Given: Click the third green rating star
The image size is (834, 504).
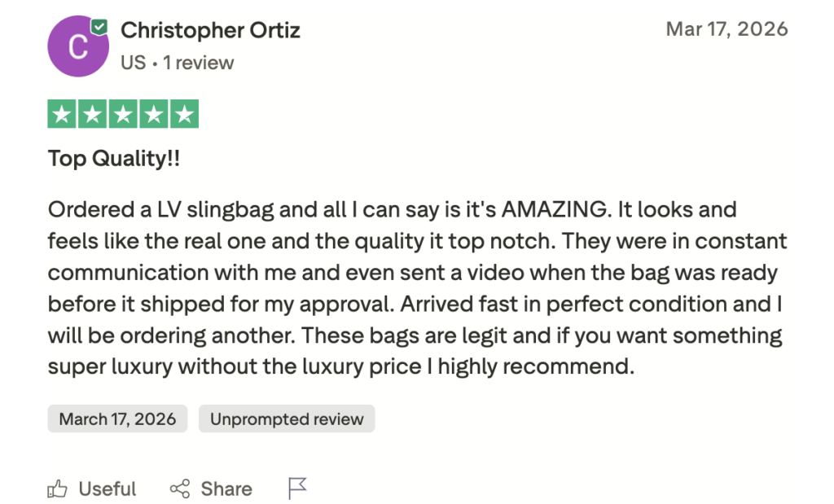Looking at the screenshot, I should (123, 115).
